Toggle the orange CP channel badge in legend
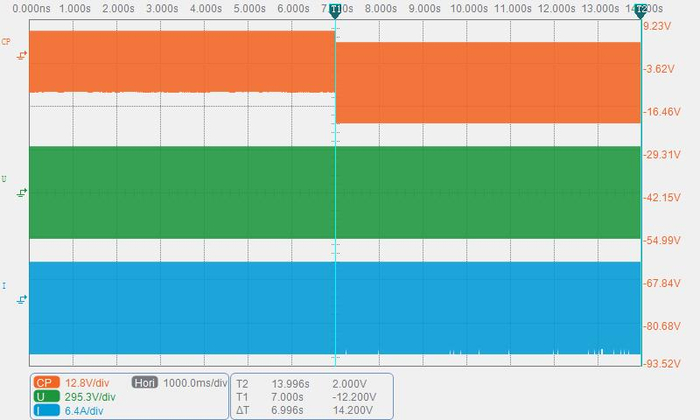 point(46,383)
